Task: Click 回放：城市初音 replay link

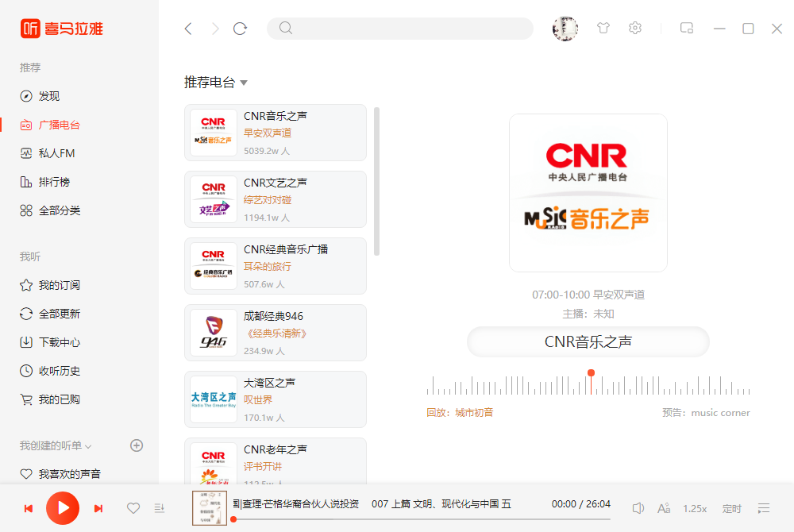Action: [x=460, y=413]
